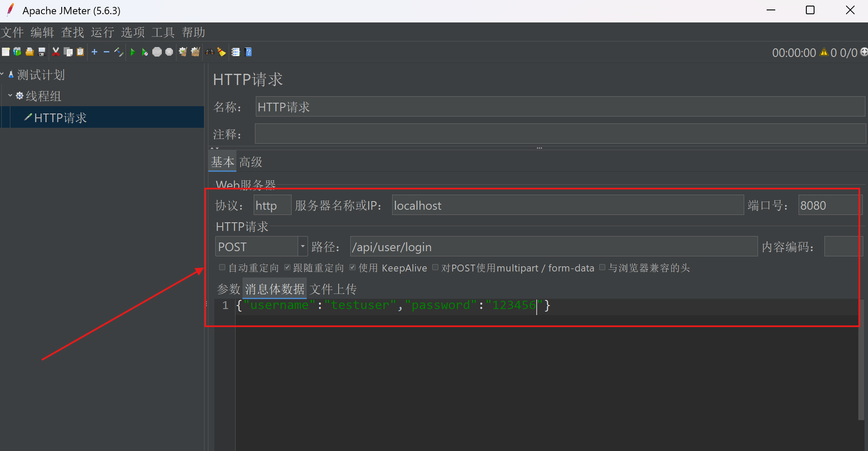Click the JSON body text on line 1
Image resolution: width=868 pixels, height=451 pixels.
393,306
